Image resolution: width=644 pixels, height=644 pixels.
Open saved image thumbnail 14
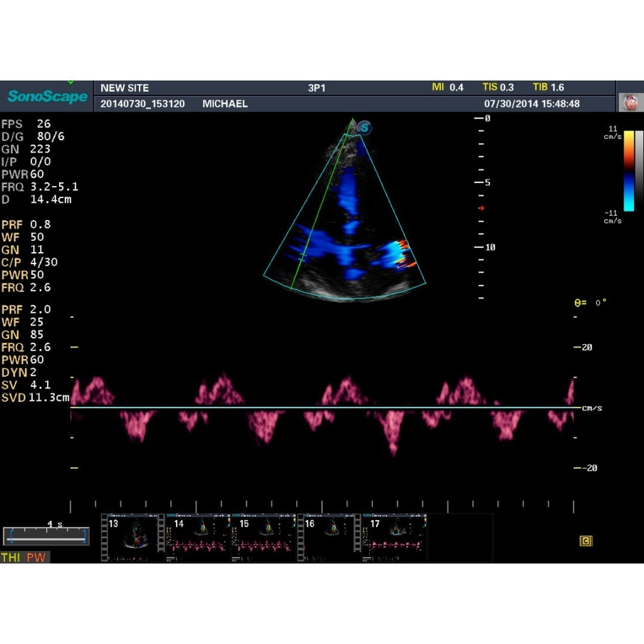click(198, 538)
